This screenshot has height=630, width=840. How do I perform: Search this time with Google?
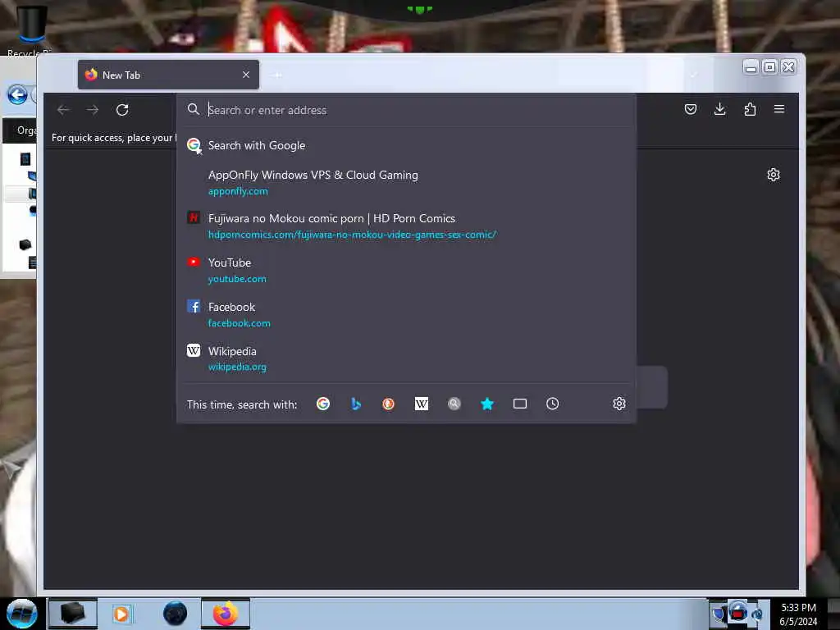323,404
